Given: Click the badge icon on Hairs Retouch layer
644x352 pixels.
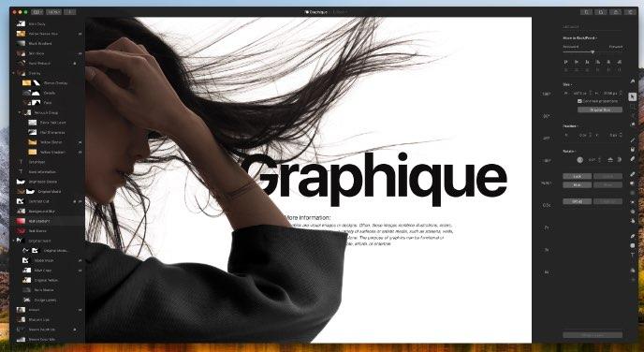Looking at the screenshot, I should [75, 64].
